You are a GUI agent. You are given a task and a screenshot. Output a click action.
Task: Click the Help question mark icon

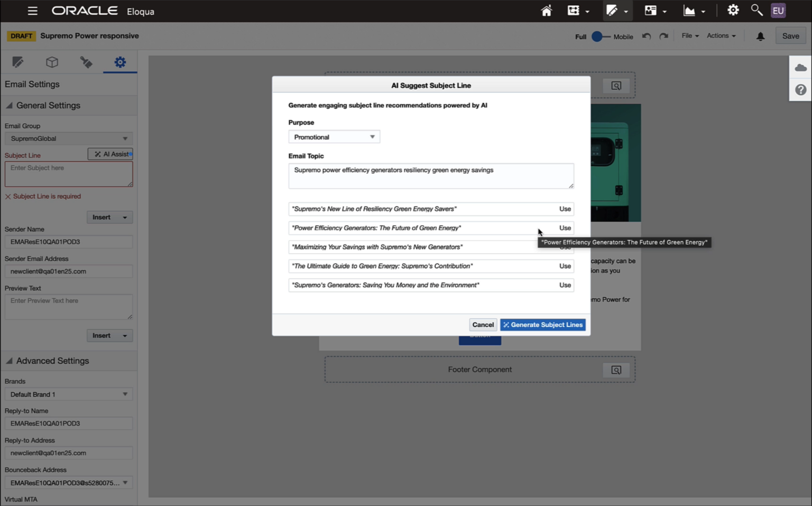point(800,89)
